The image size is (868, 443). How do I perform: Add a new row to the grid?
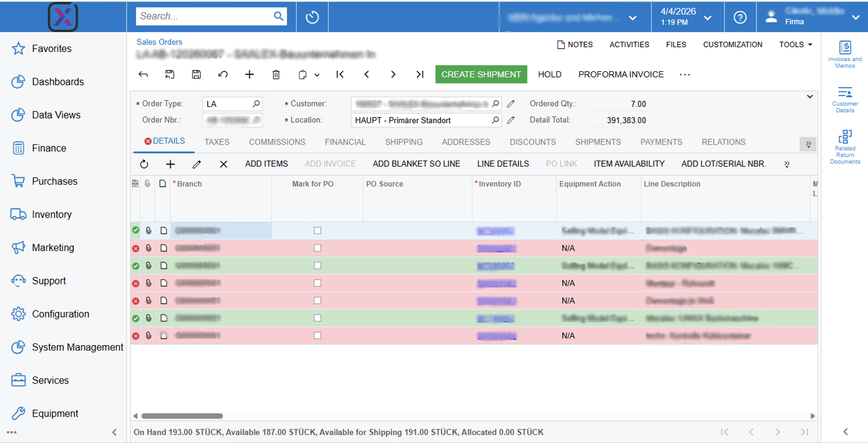(x=170, y=164)
